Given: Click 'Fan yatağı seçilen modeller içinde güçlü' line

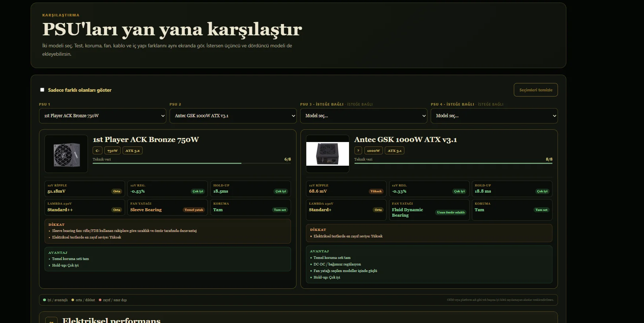Looking at the screenshot, I should pyautogui.click(x=345, y=271).
